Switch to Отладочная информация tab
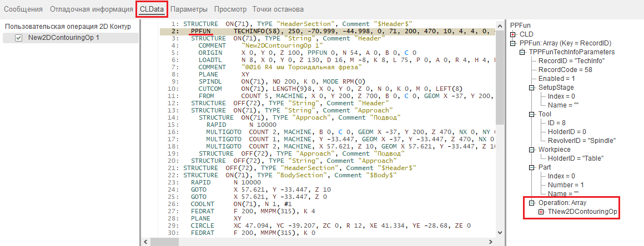The width and height of the screenshot is (644, 246). pyautogui.click(x=90, y=9)
